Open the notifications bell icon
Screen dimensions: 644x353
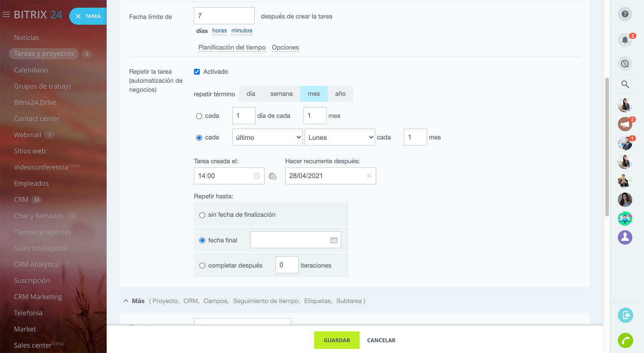coord(625,40)
